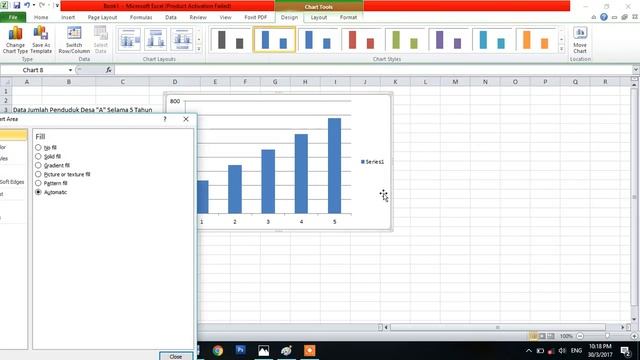Choose the gray chart style

coord(230,40)
